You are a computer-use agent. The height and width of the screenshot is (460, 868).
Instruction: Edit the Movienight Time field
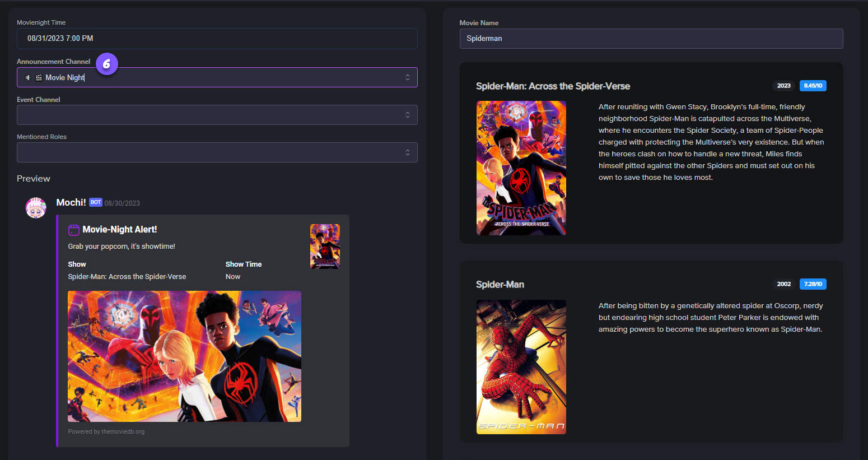(x=217, y=39)
